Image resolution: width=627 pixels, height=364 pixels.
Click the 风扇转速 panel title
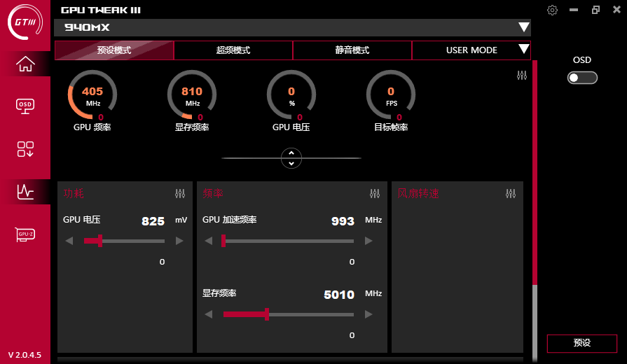(418, 193)
